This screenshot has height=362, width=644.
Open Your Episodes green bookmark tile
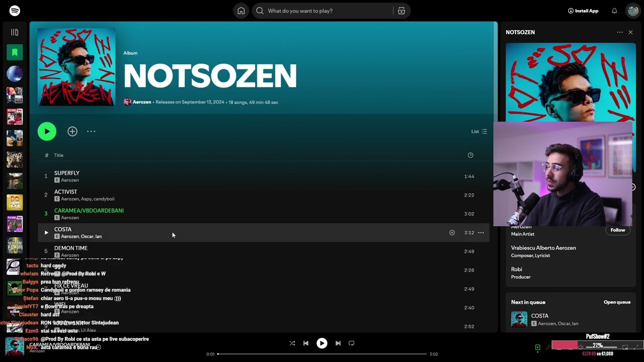pyautogui.click(x=15, y=52)
